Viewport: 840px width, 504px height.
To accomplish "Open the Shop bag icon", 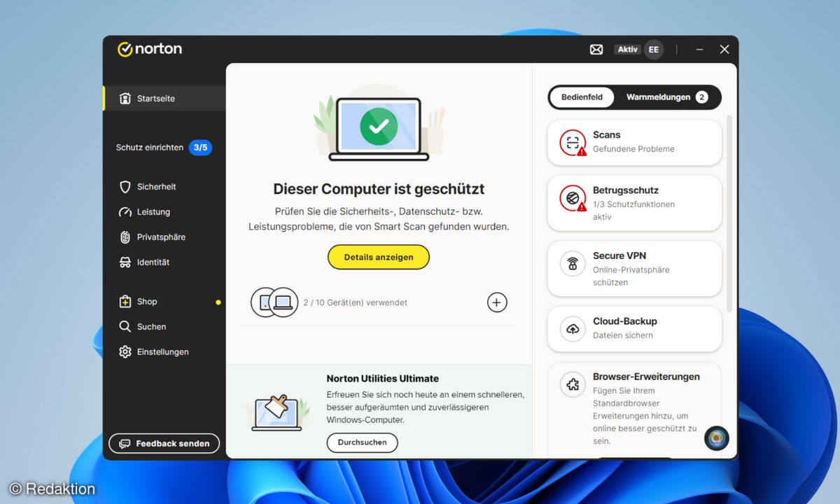I will coord(125,301).
